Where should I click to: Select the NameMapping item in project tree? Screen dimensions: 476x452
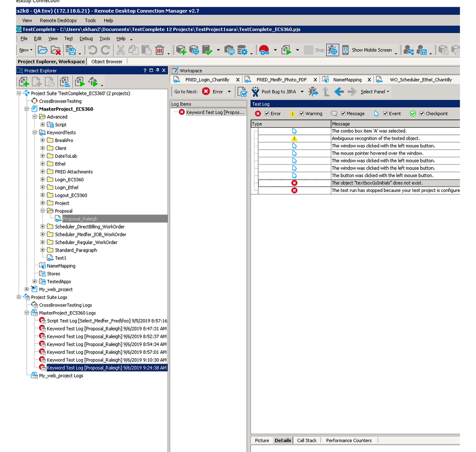pos(61,266)
